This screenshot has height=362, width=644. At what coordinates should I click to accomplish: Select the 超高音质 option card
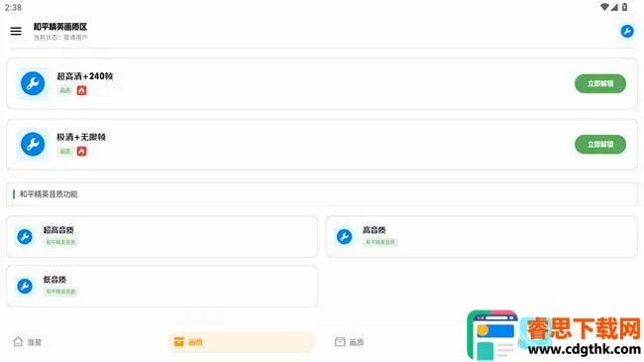click(161, 236)
